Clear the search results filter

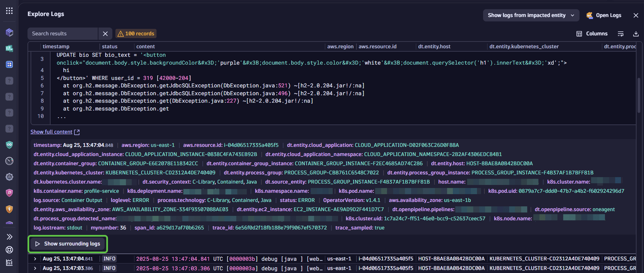click(x=105, y=34)
